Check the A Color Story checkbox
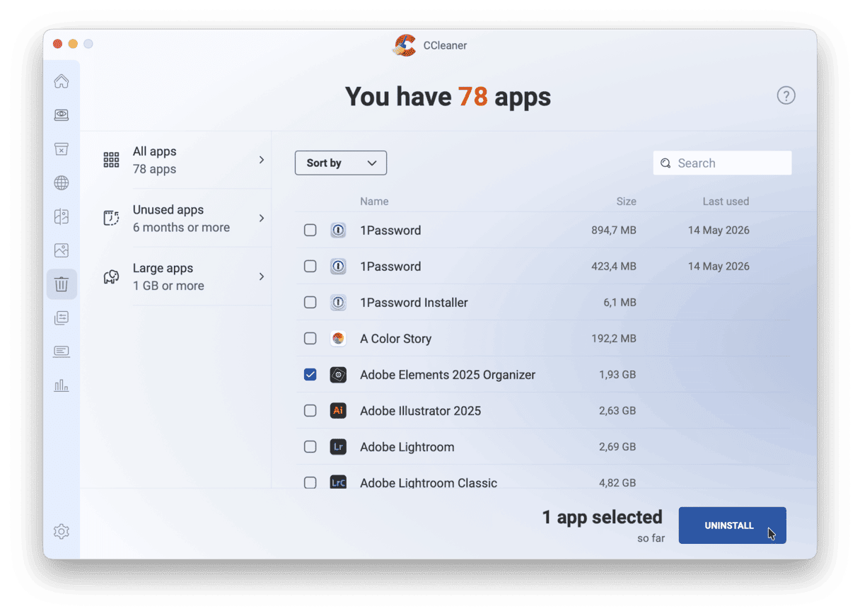Viewport: 860px width, 616px height. point(310,338)
